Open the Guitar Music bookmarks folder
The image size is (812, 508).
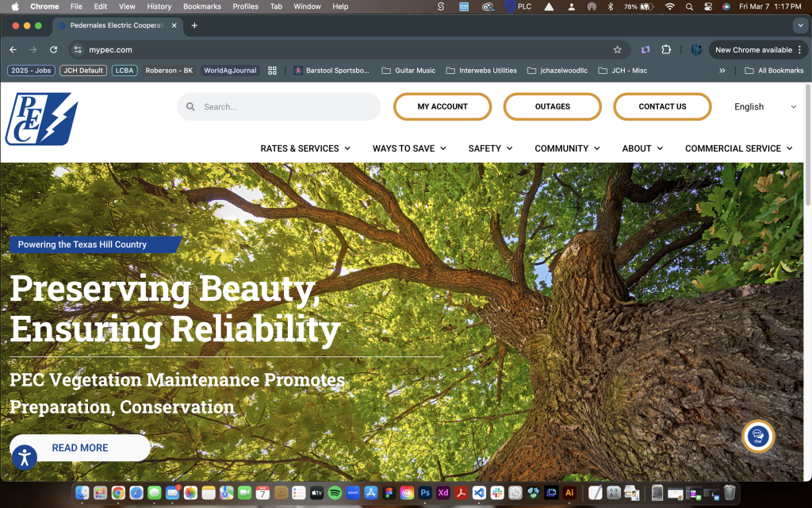tap(408, 71)
